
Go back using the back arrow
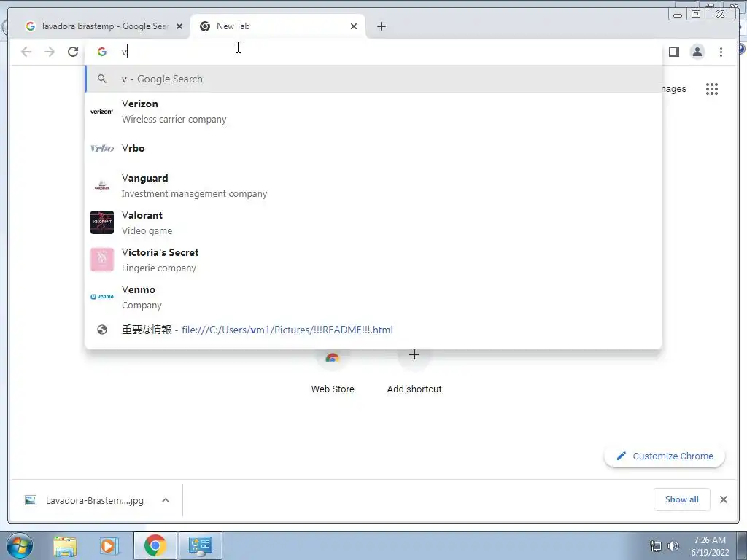pos(26,52)
